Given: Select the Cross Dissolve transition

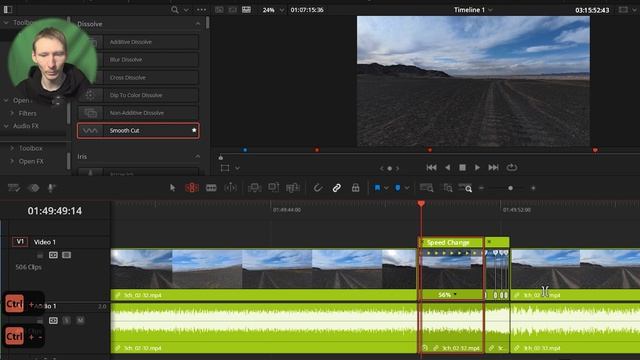Looking at the screenshot, I should pyautogui.click(x=138, y=77).
